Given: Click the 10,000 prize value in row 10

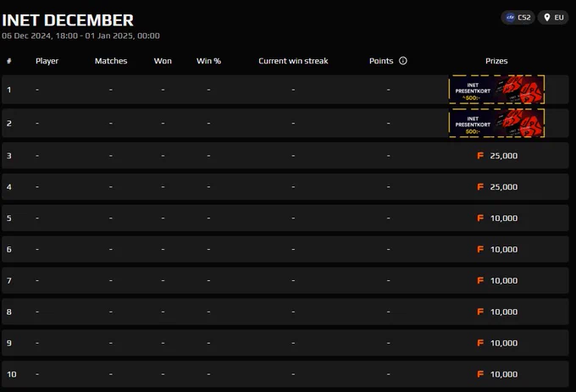Looking at the screenshot, I should point(504,374).
